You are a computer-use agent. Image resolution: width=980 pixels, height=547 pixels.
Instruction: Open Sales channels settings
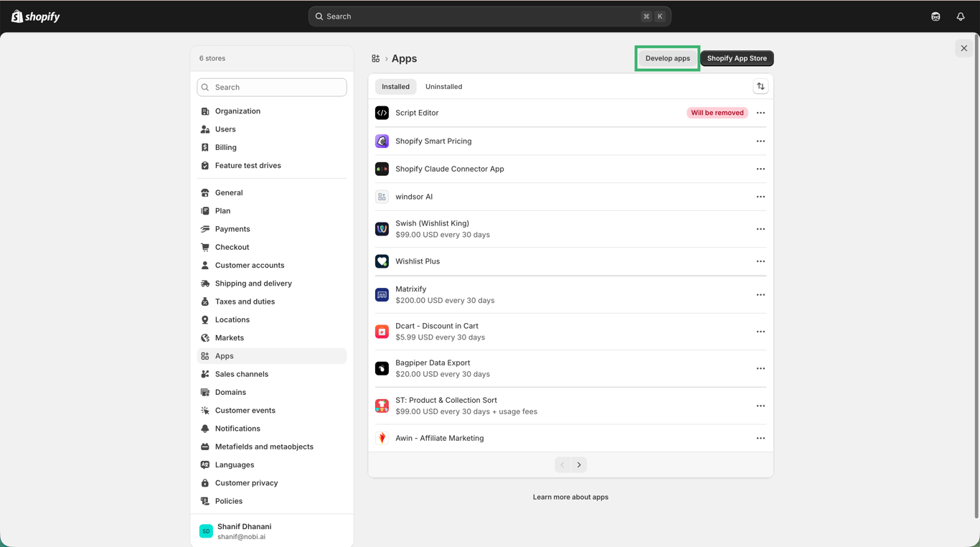[x=272, y=374]
